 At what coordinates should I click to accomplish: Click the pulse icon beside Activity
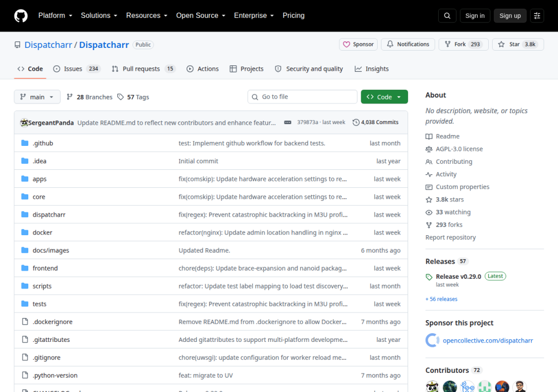(x=429, y=174)
